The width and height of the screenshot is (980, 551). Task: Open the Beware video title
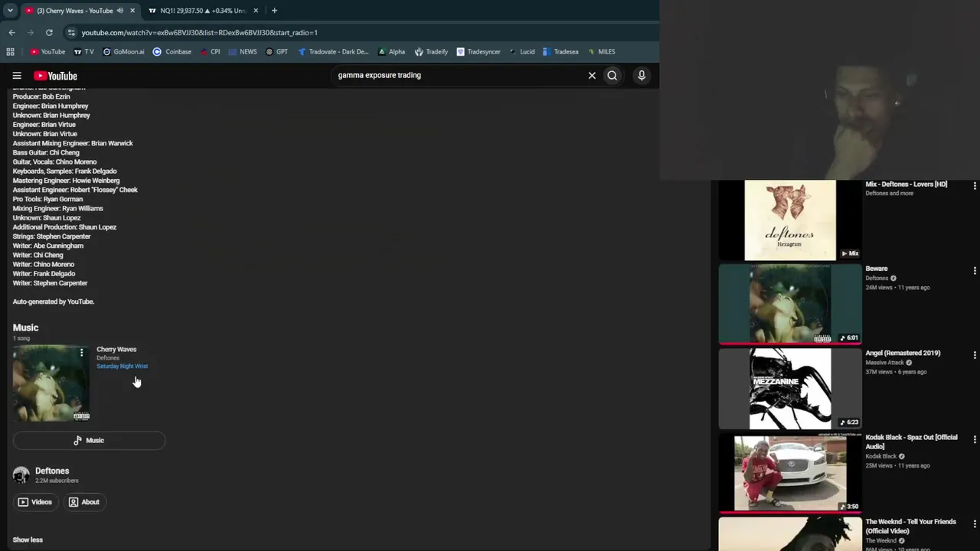(877, 269)
